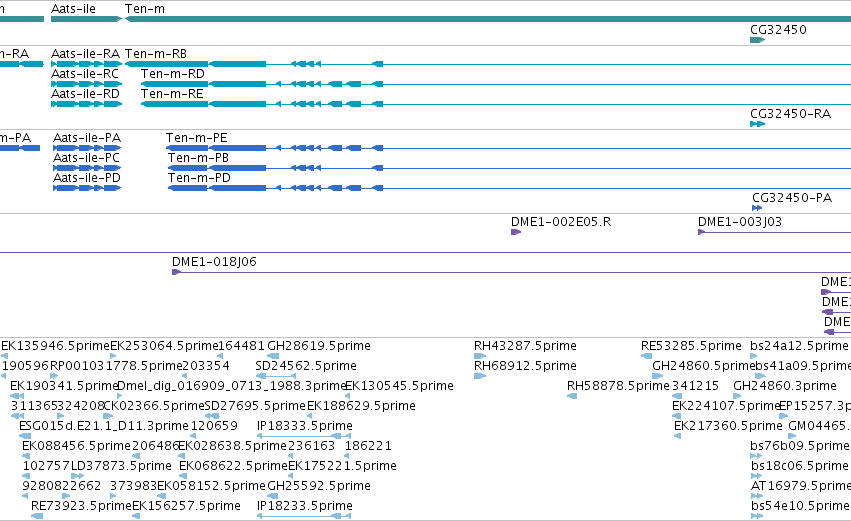Select EST bs18c06.5prime

pos(799,467)
